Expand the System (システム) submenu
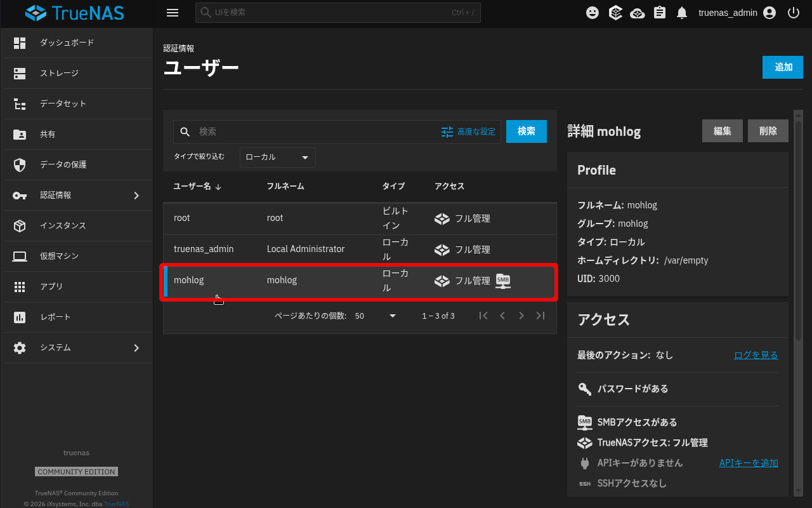Viewport: 812px width, 508px height. [76, 347]
